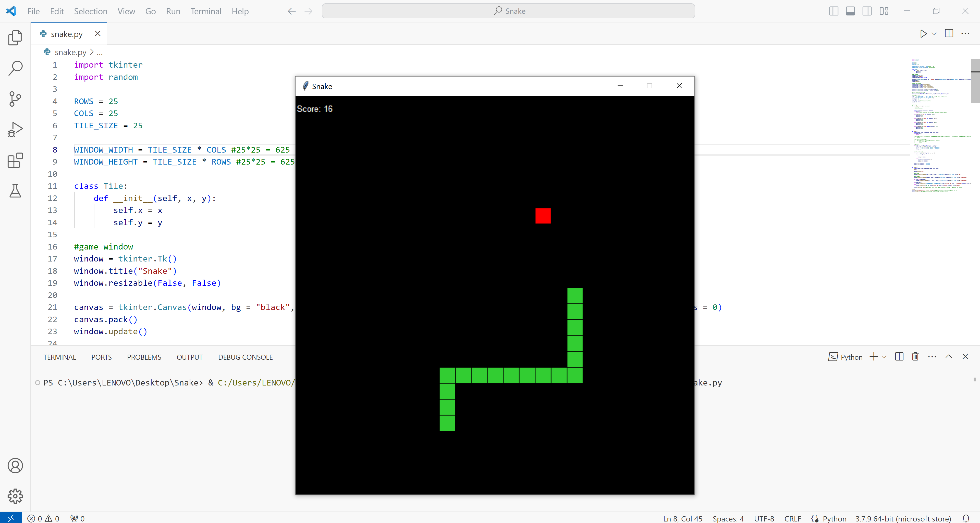Viewport: 980px width, 523px height.
Task: Run the snake.py file with the play button
Action: 923,33
